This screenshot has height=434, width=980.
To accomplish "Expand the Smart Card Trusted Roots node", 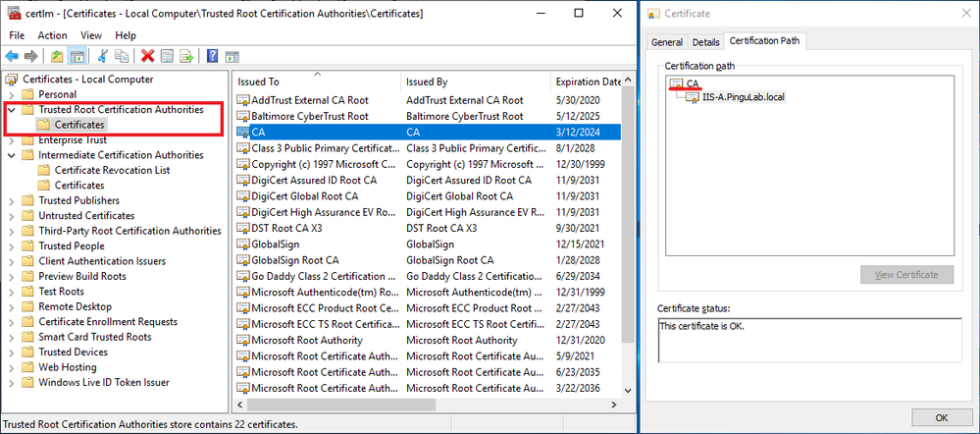I will tap(11, 337).
